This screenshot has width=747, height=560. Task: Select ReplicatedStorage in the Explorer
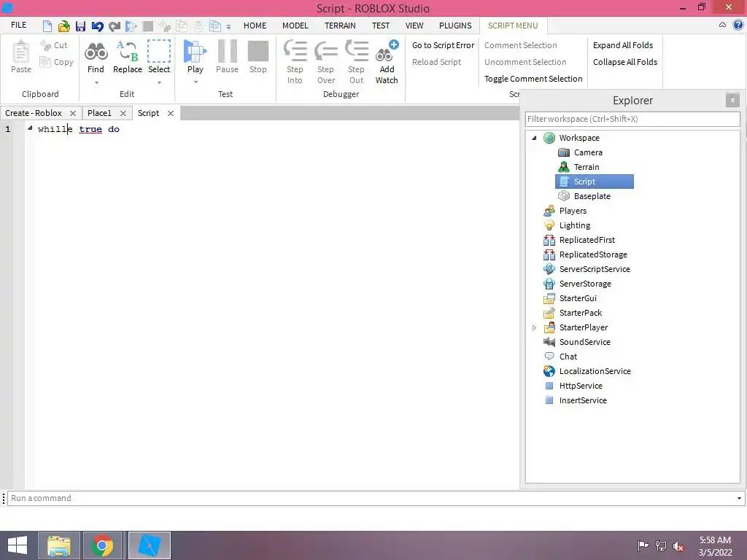coord(585,254)
